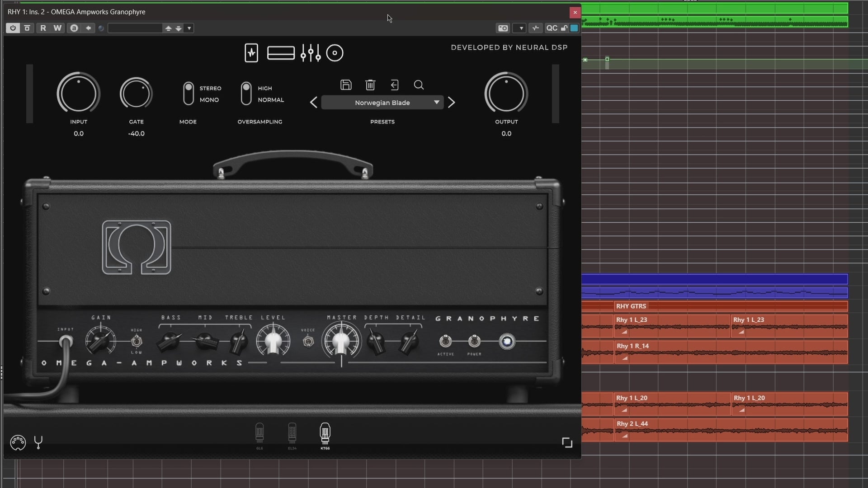868x488 pixels.
Task: Enable Read automation R button
Action: click(43, 28)
